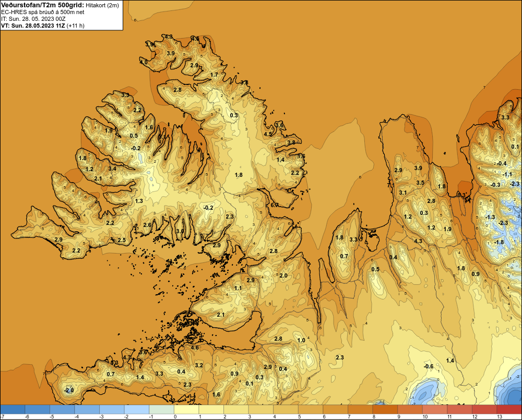Click the map temperature value '4.7'
Screen dimensions: 522x420
[127, 358]
